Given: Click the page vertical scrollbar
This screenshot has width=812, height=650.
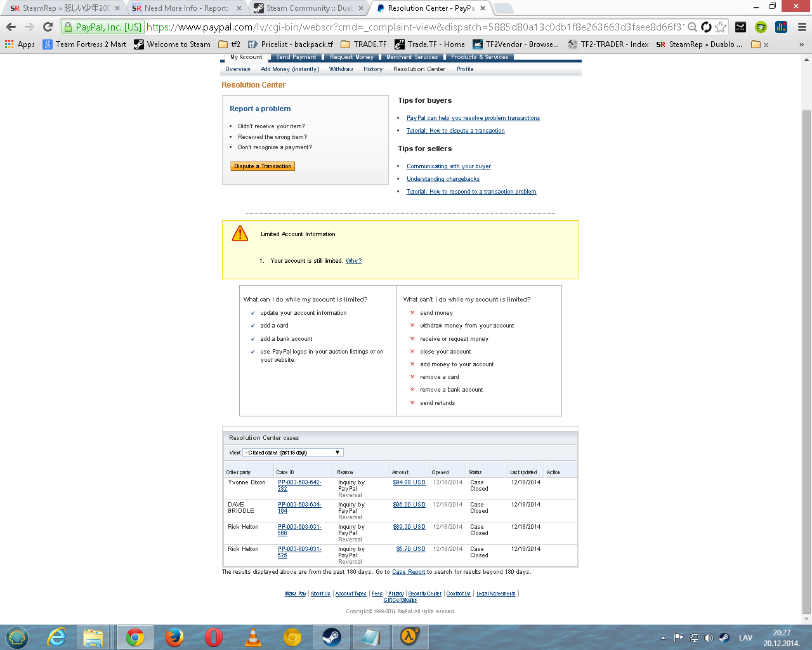Looking at the screenshot, I should (806, 317).
